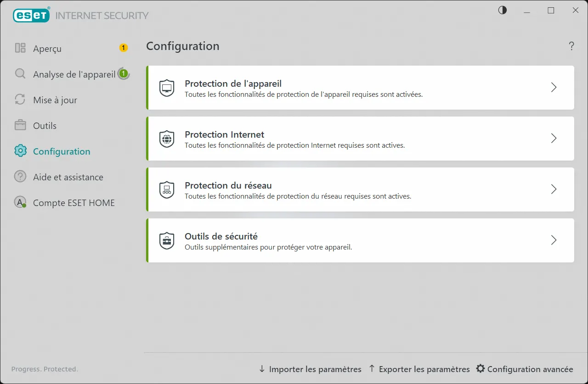Click the Outils de sécurité toolbox shield icon
588x384 pixels.
tap(167, 240)
